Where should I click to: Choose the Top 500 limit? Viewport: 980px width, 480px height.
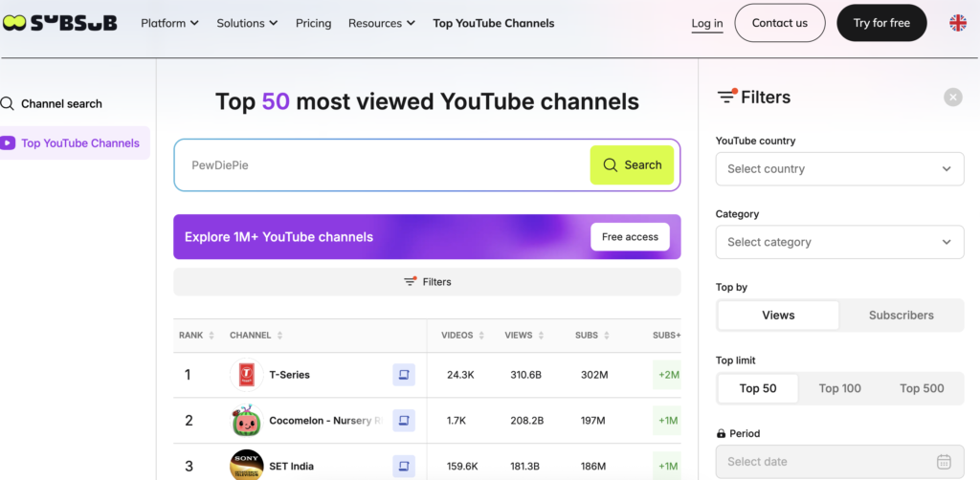click(922, 388)
